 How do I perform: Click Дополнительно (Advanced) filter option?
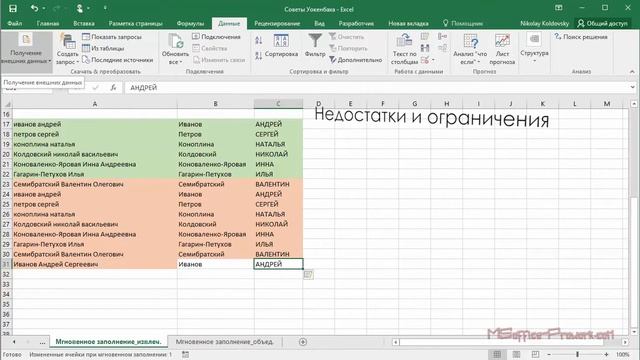pyautogui.click(x=356, y=60)
